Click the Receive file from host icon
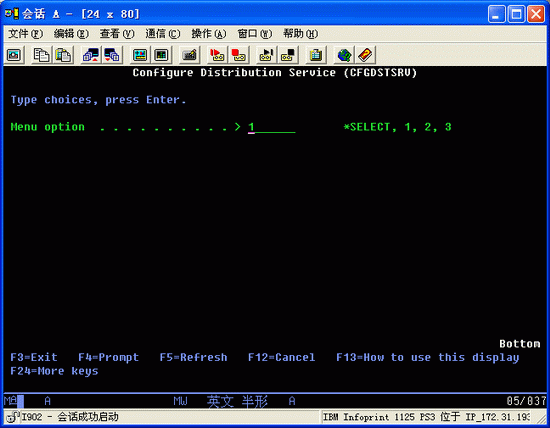Viewport: 550px width, 428px height. [x=112, y=55]
